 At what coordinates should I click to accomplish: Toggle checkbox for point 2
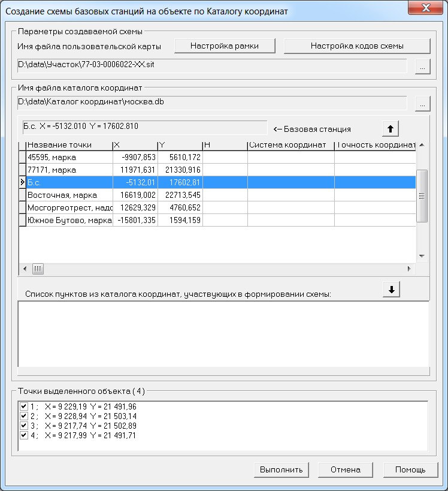pos(24,416)
